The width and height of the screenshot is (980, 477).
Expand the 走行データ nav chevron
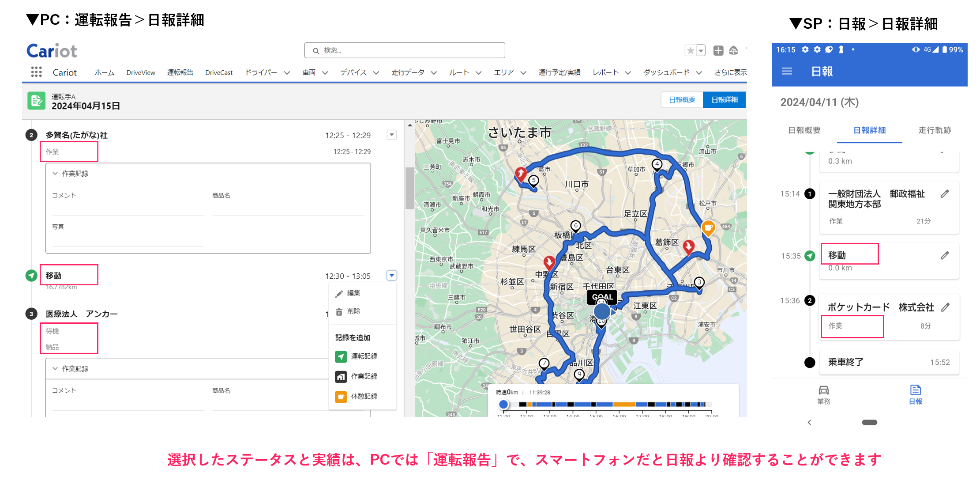click(x=434, y=73)
